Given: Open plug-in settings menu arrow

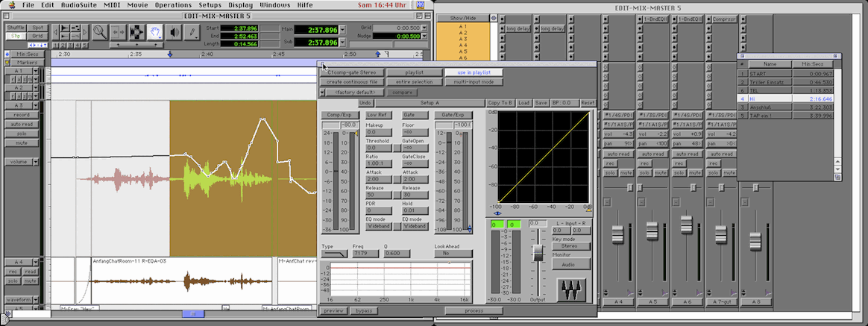Looking at the screenshot, I should point(323,92).
